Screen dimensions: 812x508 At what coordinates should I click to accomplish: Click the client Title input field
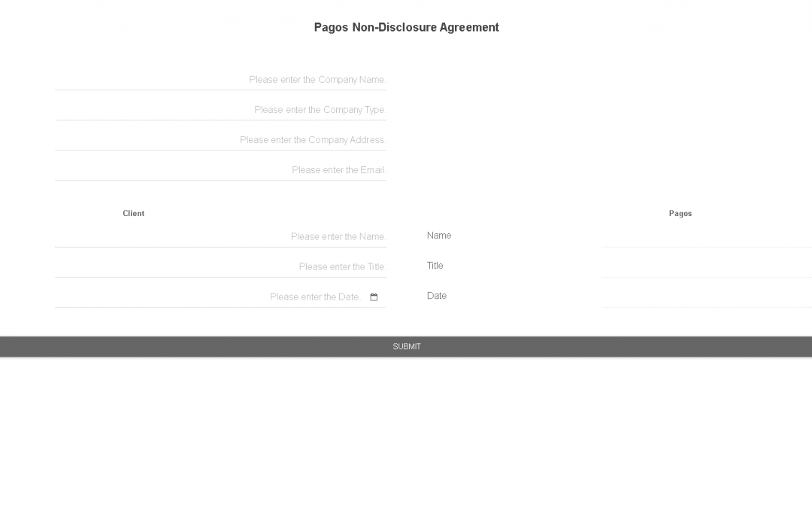click(220, 267)
